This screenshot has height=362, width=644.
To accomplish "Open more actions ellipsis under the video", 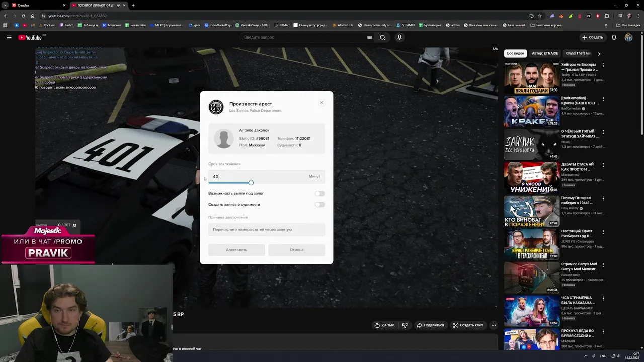I will tap(494, 325).
